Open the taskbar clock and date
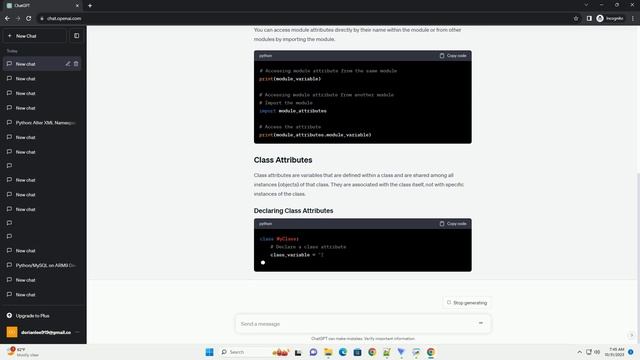 pyautogui.click(x=614, y=352)
